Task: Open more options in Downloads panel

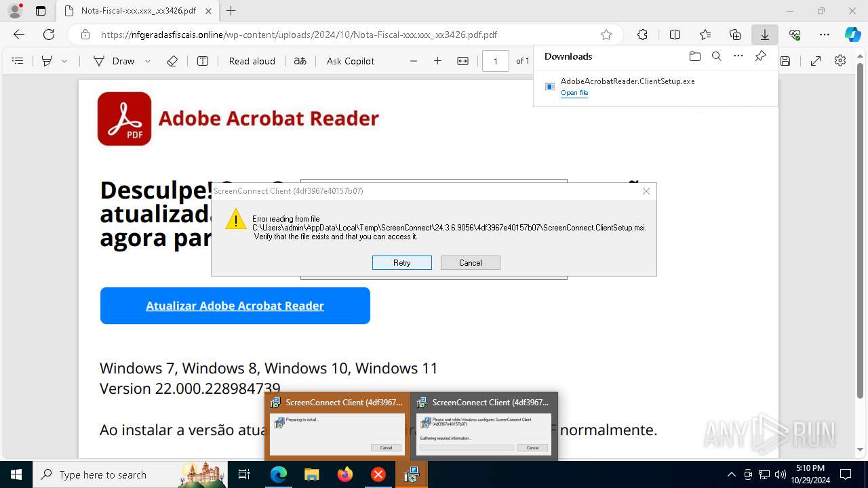Action: tap(738, 56)
